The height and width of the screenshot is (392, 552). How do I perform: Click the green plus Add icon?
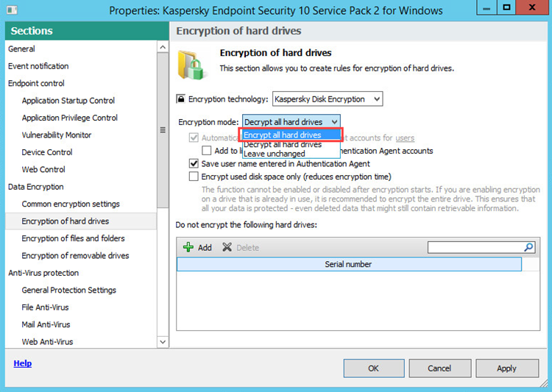188,247
